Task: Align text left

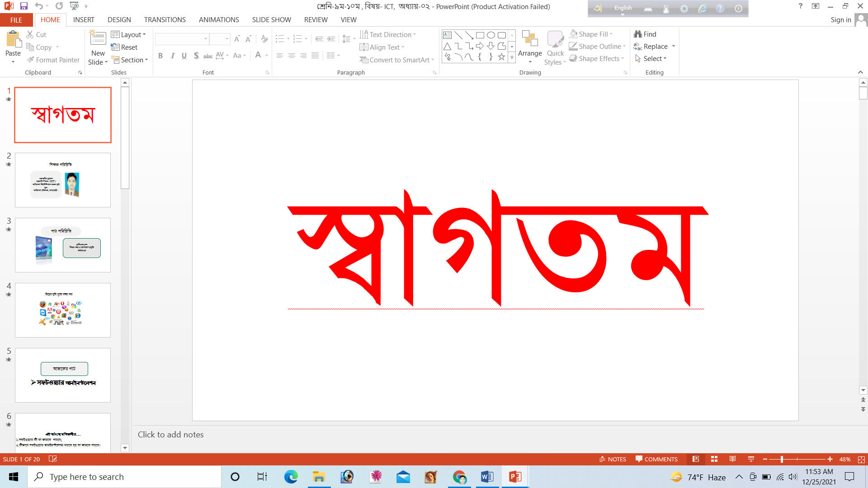Action: click(x=280, y=56)
